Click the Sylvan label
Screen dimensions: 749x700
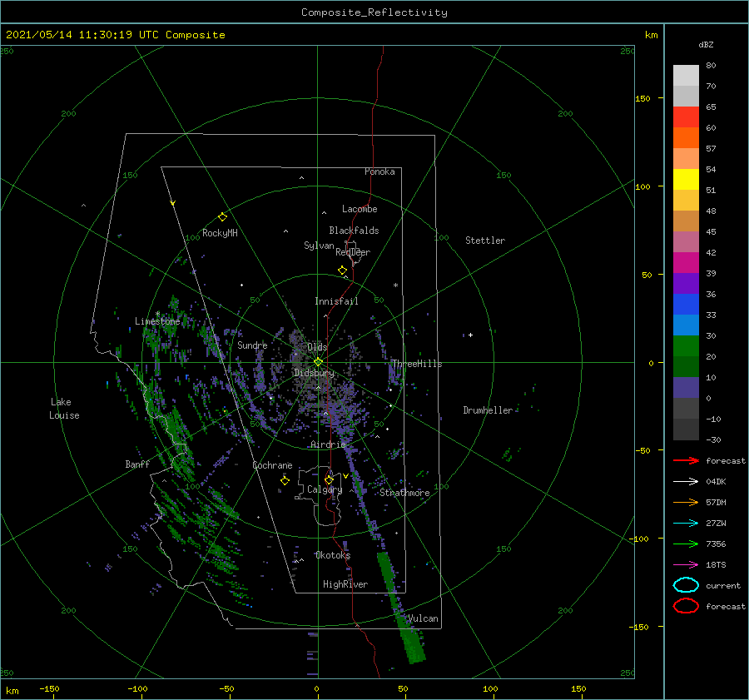tap(319, 246)
